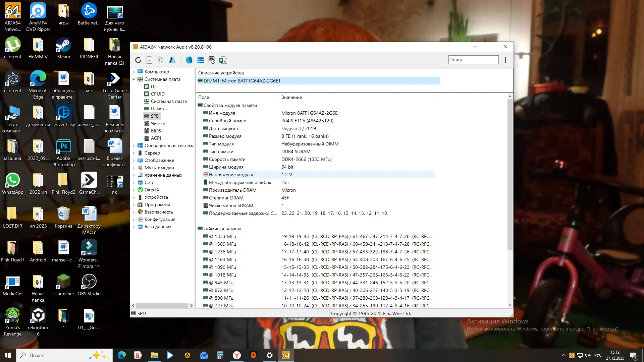Open the database manager toolbar icon
This screenshot has width=644, height=362.
201,60
